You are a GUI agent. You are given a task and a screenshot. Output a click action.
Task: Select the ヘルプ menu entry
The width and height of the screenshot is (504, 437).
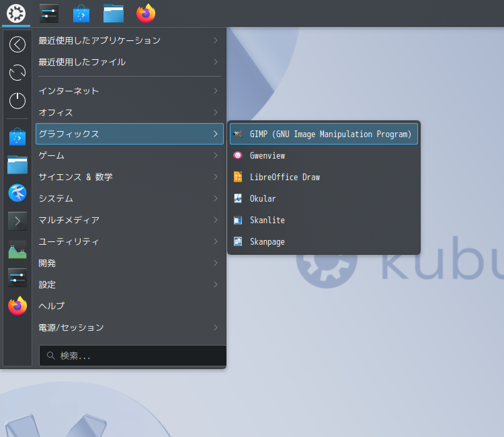point(130,306)
